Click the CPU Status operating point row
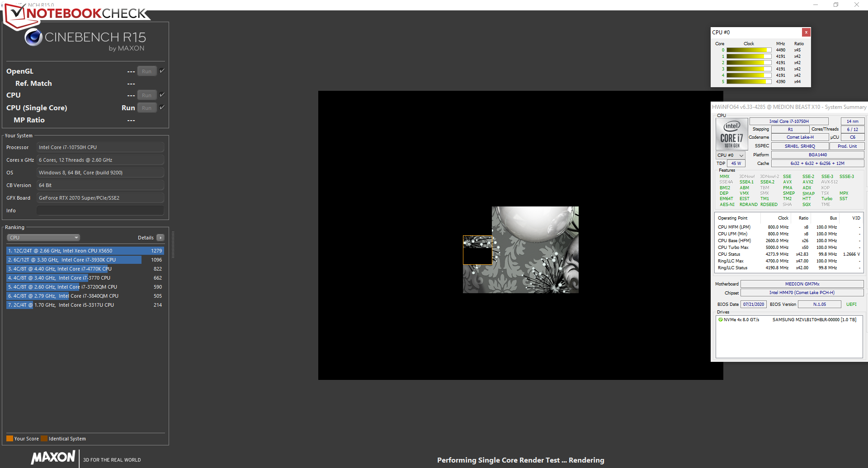The height and width of the screenshot is (468, 868). pos(789,254)
